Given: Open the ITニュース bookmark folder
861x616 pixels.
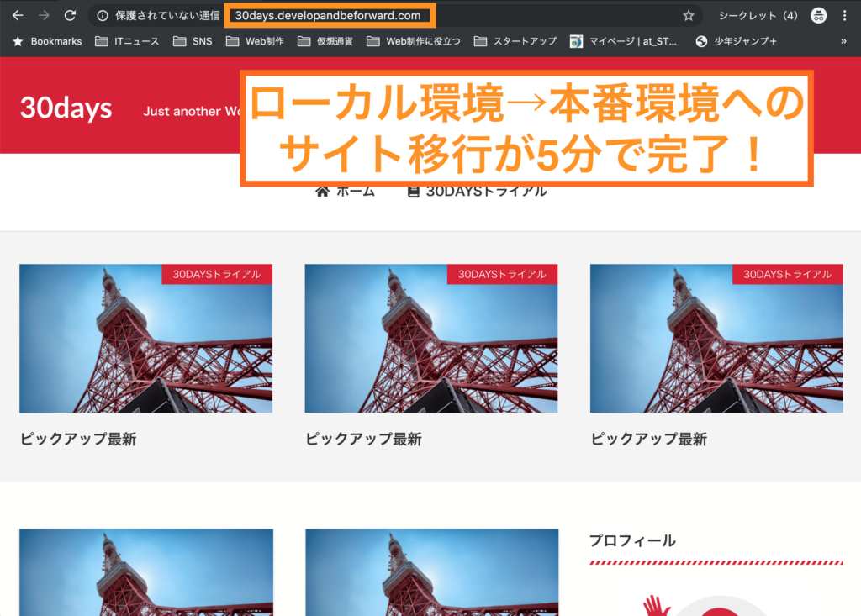Looking at the screenshot, I should tap(126, 41).
